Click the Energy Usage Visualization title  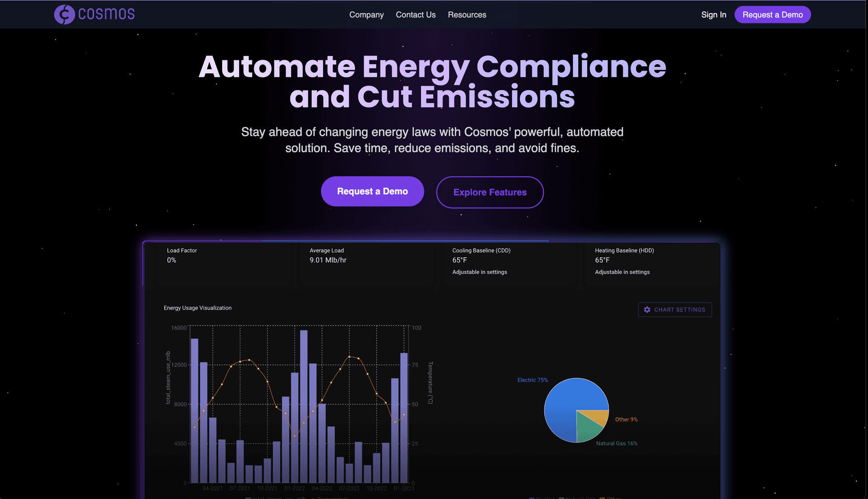coord(198,308)
